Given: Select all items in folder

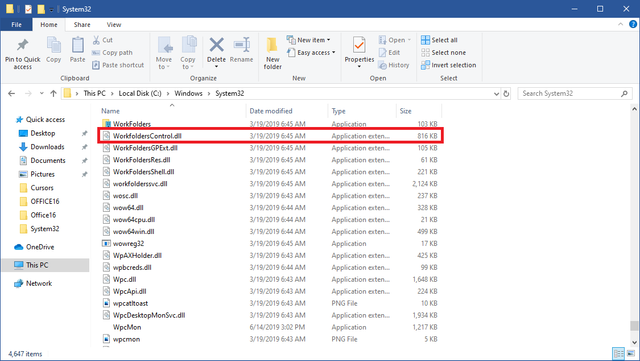Looking at the screenshot, I should click(x=439, y=40).
